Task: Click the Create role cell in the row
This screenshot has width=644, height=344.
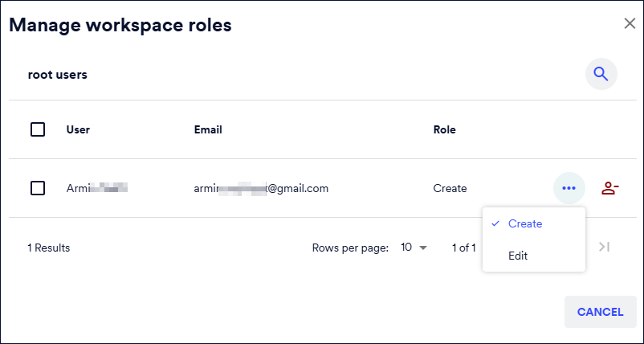Action: coord(450,188)
